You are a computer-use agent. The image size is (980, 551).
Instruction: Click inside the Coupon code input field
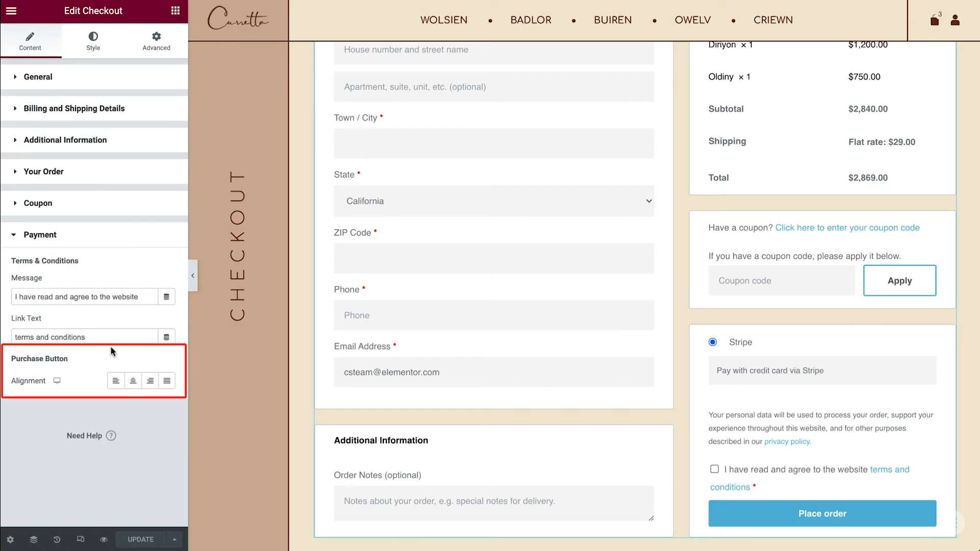point(781,280)
